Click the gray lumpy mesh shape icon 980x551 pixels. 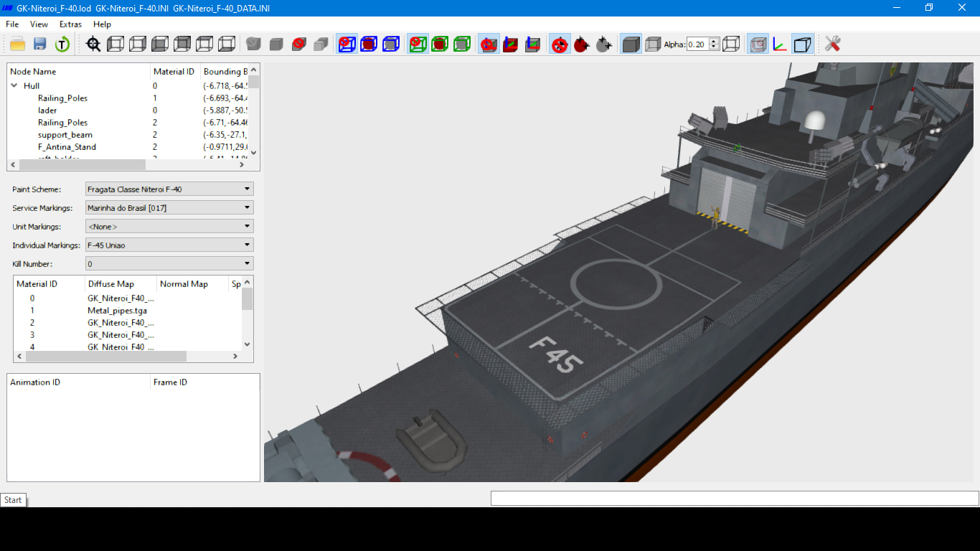coord(253,44)
